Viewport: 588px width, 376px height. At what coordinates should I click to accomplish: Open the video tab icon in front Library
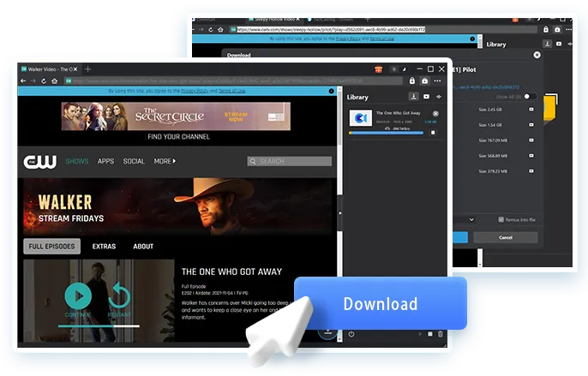tap(426, 97)
